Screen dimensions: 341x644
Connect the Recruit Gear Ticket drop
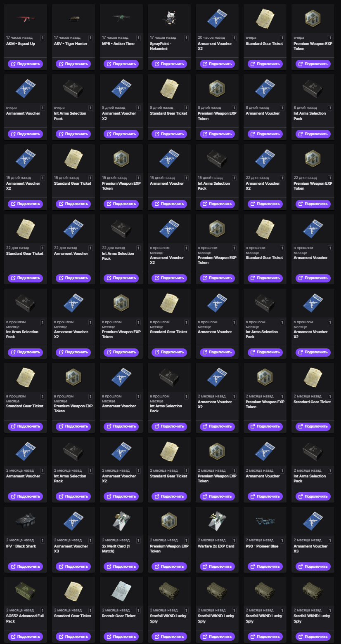[121, 637]
